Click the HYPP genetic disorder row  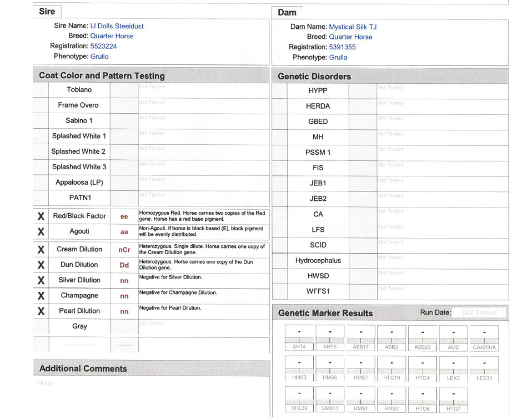tap(318, 90)
